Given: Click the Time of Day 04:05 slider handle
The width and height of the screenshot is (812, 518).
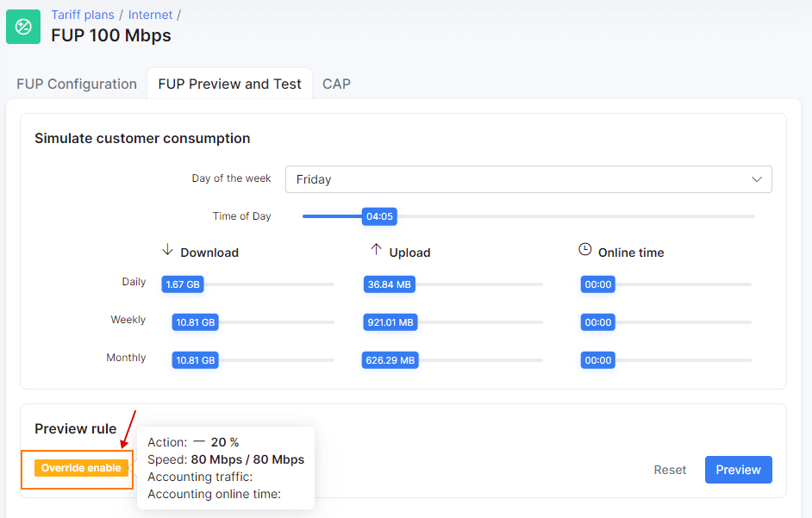Looking at the screenshot, I should click(x=379, y=216).
